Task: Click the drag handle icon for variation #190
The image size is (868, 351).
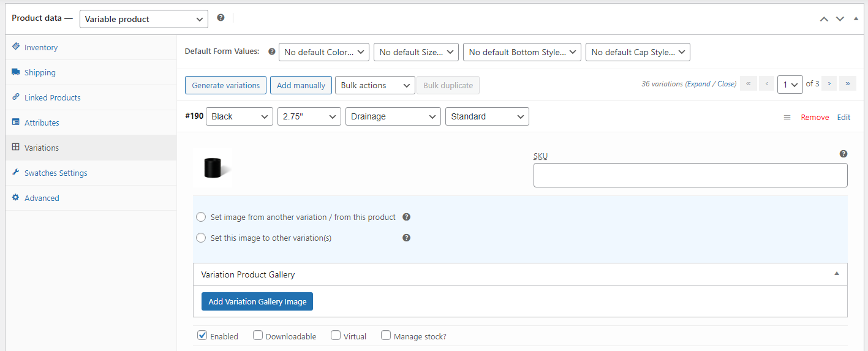Action: click(x=787, y=118)
